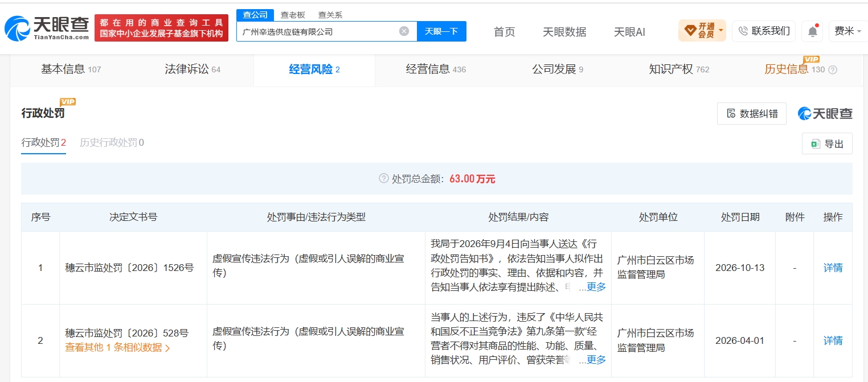Screen dimensions: 868x382
Task: Open 天眼数据 navigation item
Action: (564, 32)
